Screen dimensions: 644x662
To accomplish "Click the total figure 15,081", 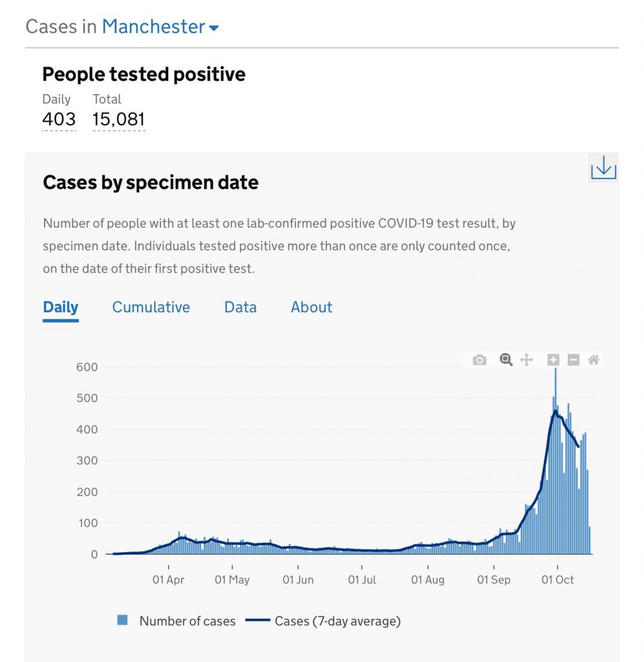I will pyautogui.click(x=119, y=120).
